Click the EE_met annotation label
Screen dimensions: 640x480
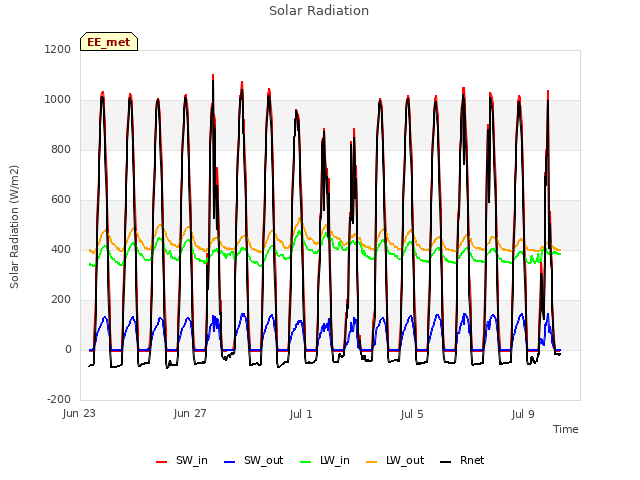coord(109,42)
